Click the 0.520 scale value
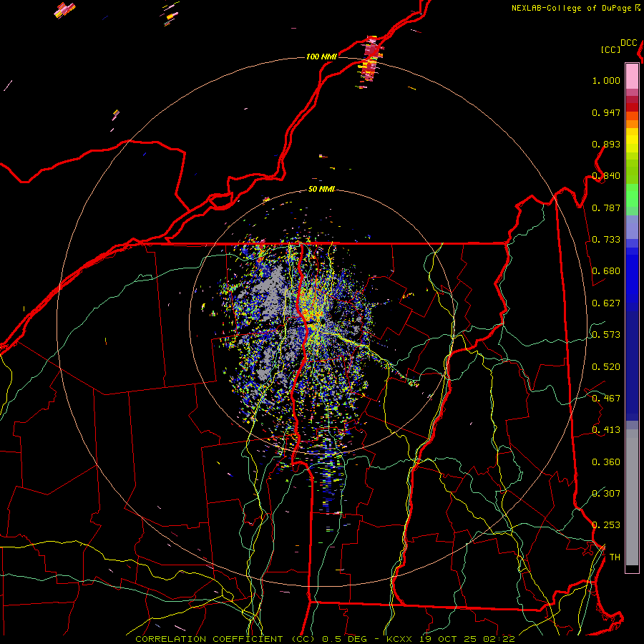 (x=606, y=367)
